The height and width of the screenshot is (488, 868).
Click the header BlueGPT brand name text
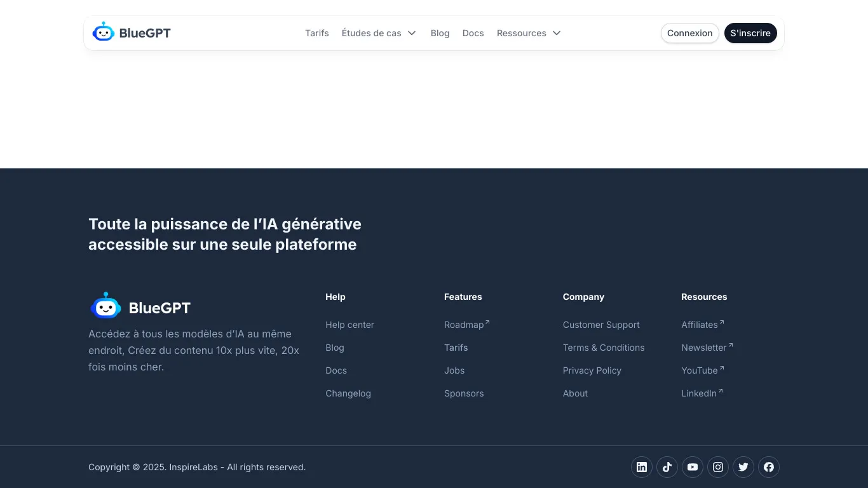click(x=145, y=33)
